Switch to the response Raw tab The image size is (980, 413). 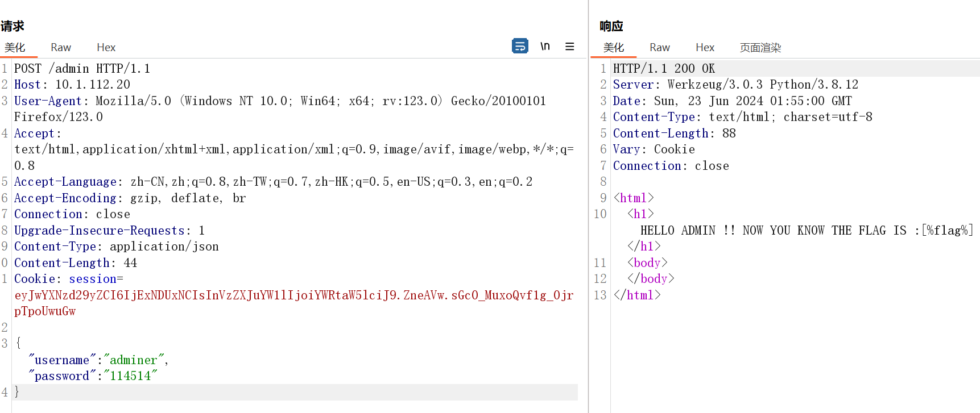660,47
